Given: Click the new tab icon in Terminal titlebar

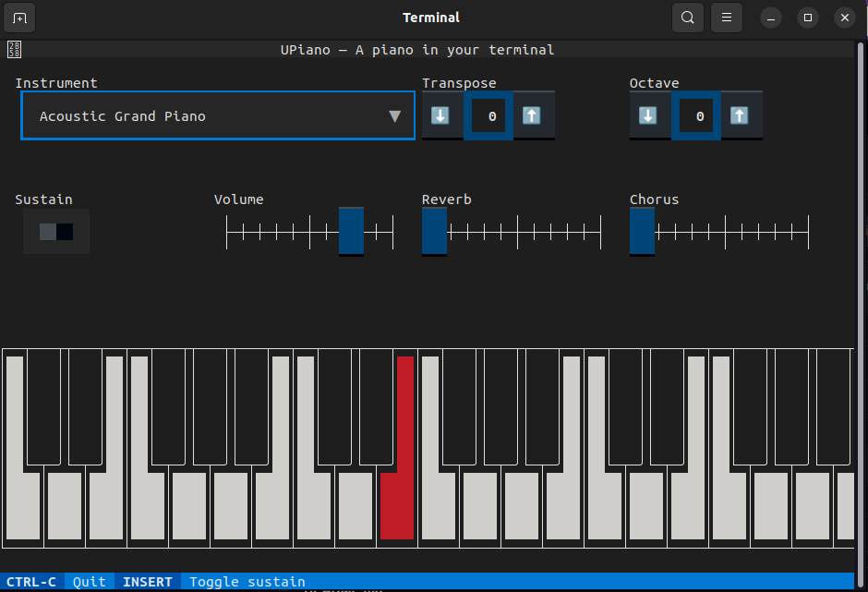Looking at the screenshot, I should click(x=19, y=18).
